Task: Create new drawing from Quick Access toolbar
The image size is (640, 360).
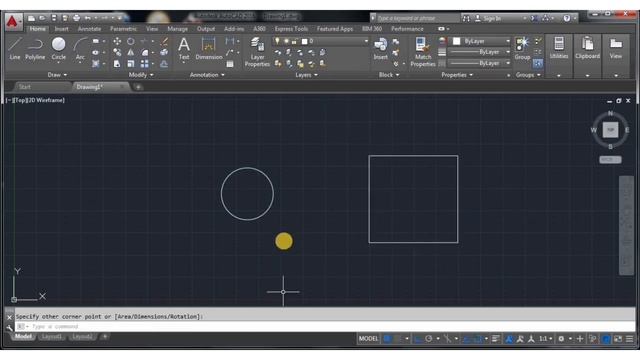Action: click(x=31, y=18)
